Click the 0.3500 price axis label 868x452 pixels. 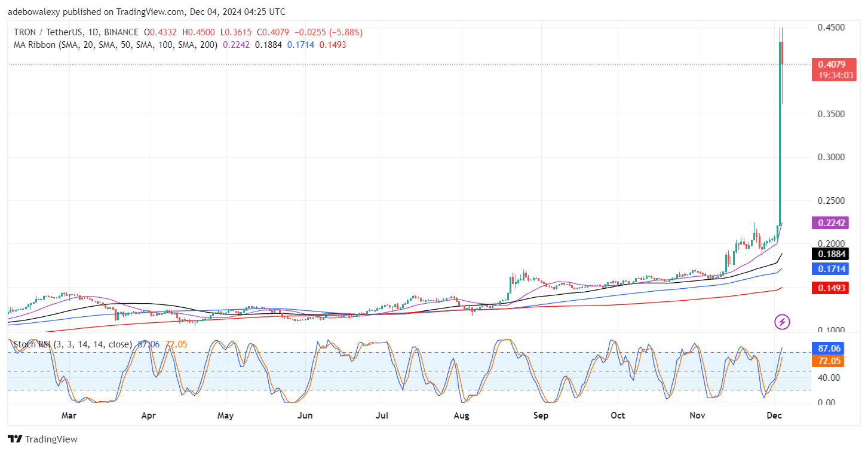(830, 114)
